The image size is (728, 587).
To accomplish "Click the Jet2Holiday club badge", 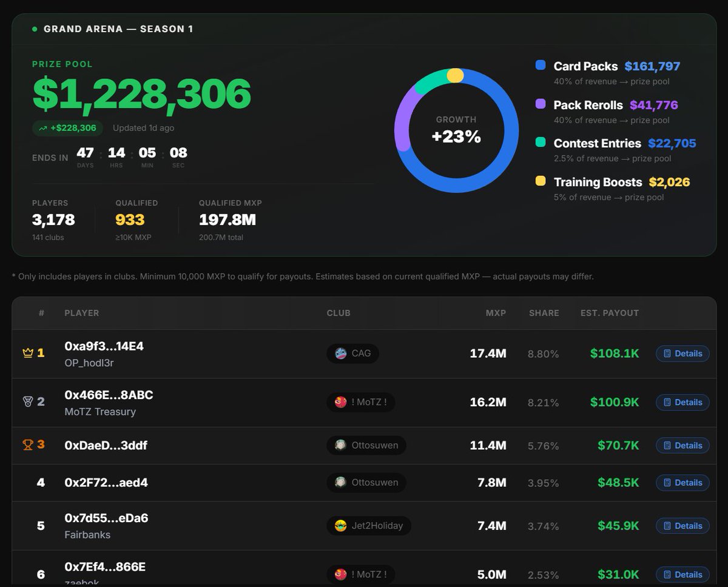I will [x=369, y=526].
